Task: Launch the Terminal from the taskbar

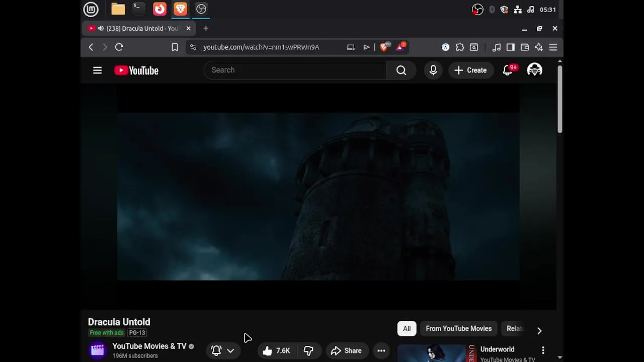Action: 138,9
